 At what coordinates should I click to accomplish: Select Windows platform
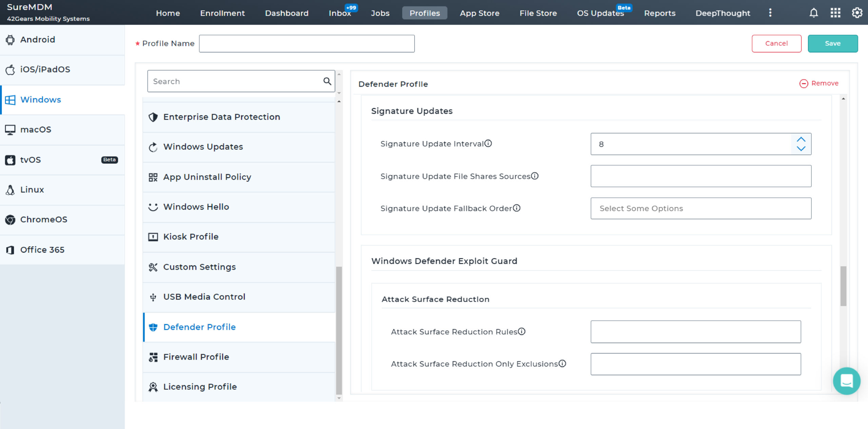[x=62, y=100]
